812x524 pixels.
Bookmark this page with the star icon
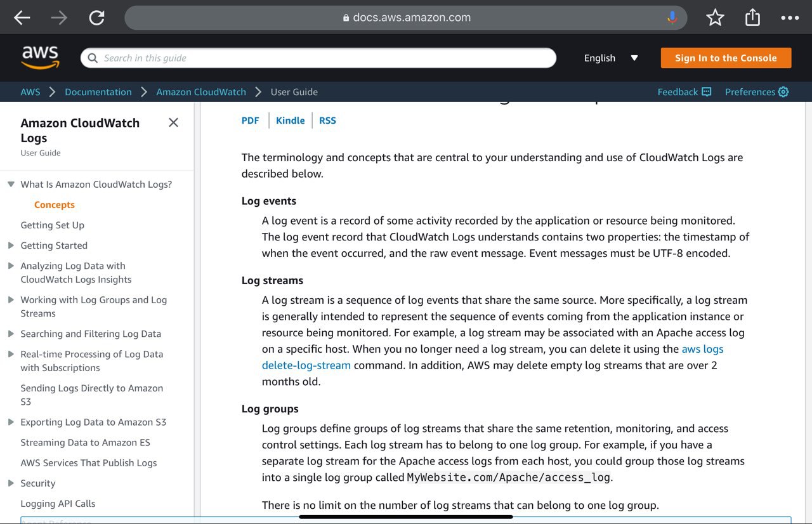pos(715,18)
